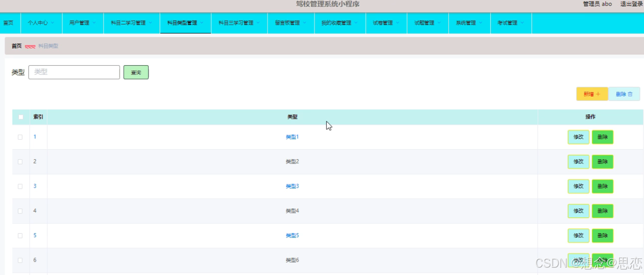Screen dimensions: 644x275
Task: Toggle the select-all checkbox in table header
Action: click(x=21, y=117)
